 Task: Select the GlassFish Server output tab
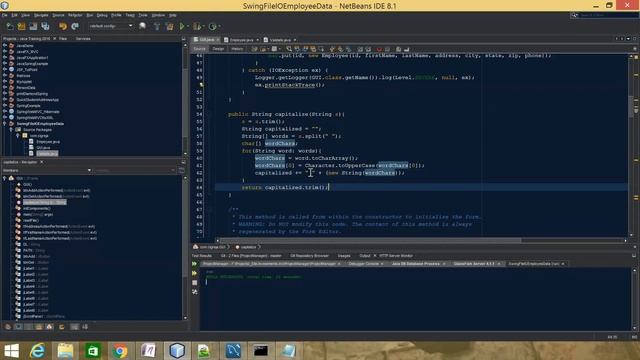473,264
